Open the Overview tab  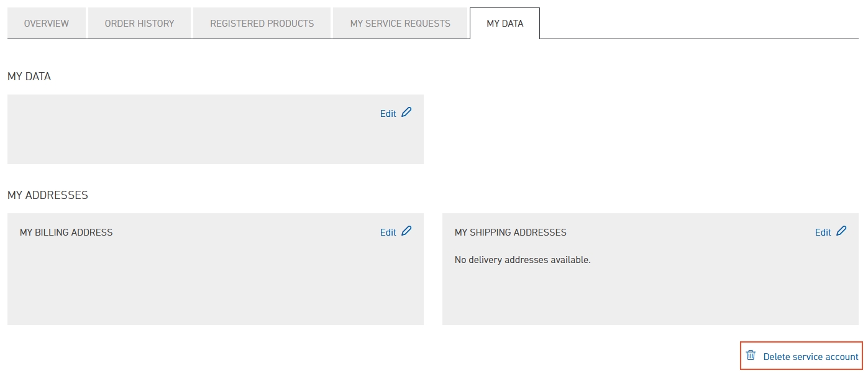point(47,24)
